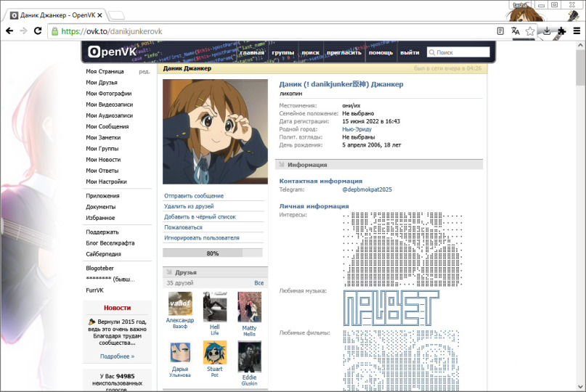
Task: Open поиск in the header menu
Action: coord(311,53)
